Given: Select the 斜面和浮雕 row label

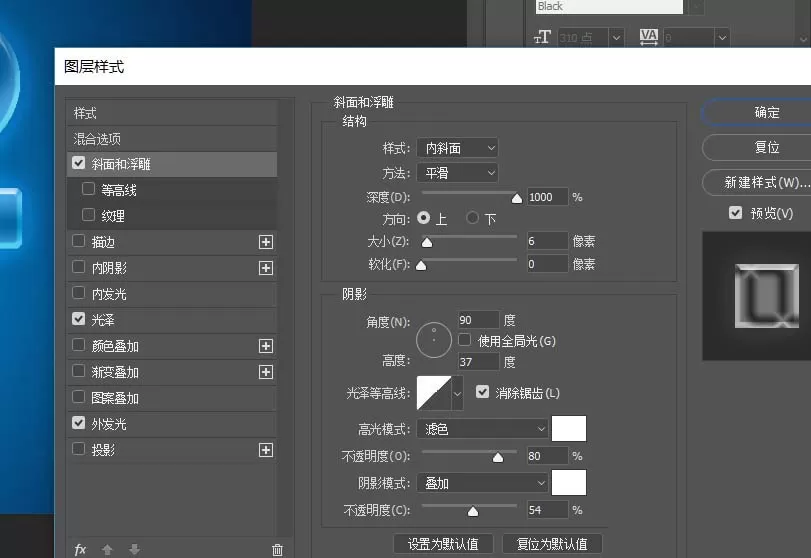Looking at the screenshot, I should click(121, 164).
